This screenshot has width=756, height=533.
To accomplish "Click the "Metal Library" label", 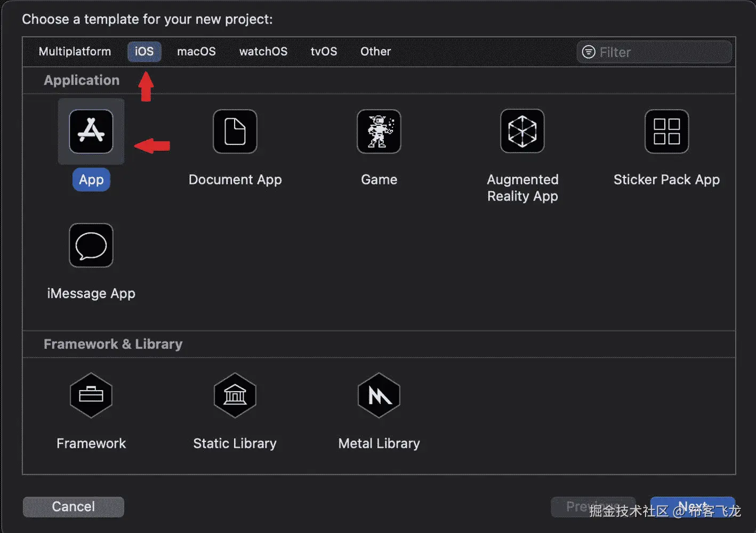I will pyautogui.click(x=379, y=443).
